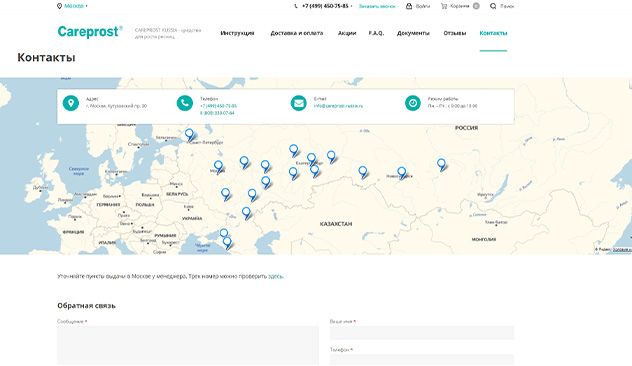Viewport: 632px width, 366px height.
Task: Open the shopping cart icon
Action: [444, 6]
